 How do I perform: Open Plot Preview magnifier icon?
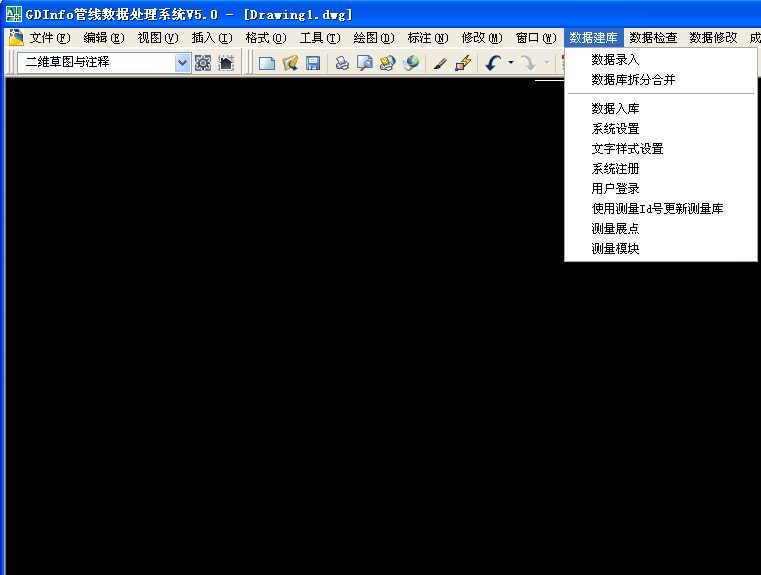coord(364,63)
